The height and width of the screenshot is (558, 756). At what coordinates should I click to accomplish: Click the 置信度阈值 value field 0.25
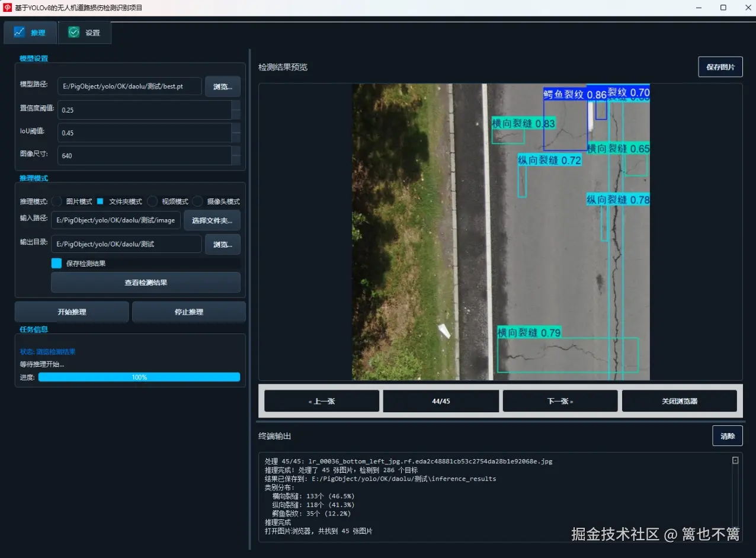(x=144, y=110)
